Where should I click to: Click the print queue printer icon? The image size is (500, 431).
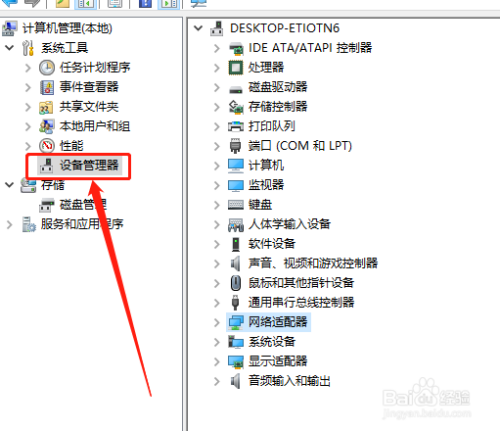tap(236, 126)
